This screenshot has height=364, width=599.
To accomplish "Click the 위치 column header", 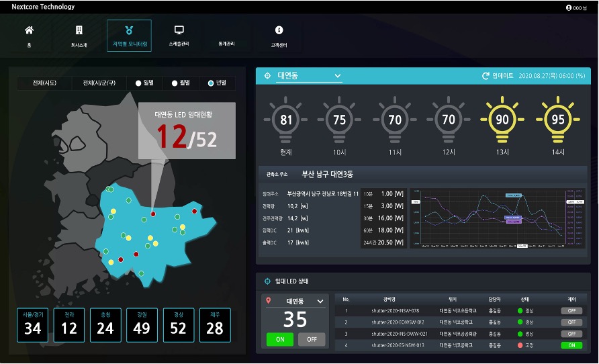I will 453,300.
